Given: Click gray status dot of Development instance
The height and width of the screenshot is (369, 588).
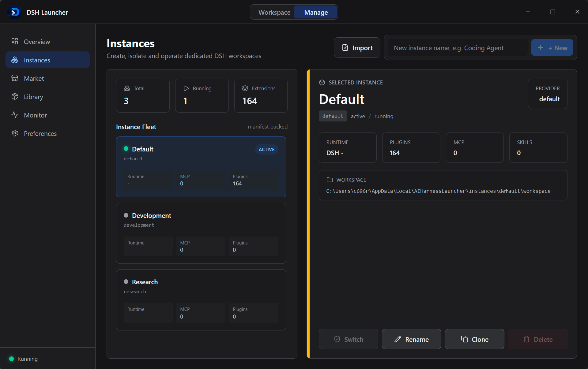Looking at the screenshot, I should [126, 215].
